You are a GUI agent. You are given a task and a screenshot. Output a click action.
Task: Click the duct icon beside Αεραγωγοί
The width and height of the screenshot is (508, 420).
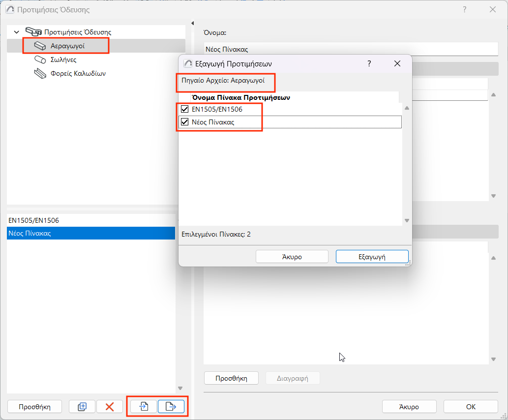click(x=40, y=46)
